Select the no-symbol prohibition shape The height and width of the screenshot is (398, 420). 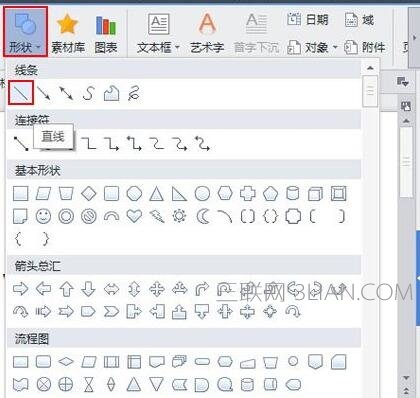(x=89, y=216)
